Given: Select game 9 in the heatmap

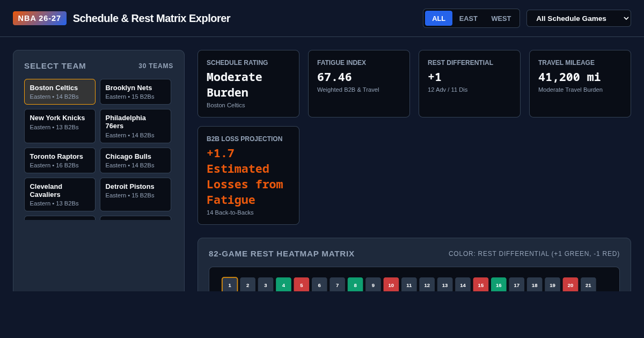Looking at the screenshot, I should [x=373, y=285].
